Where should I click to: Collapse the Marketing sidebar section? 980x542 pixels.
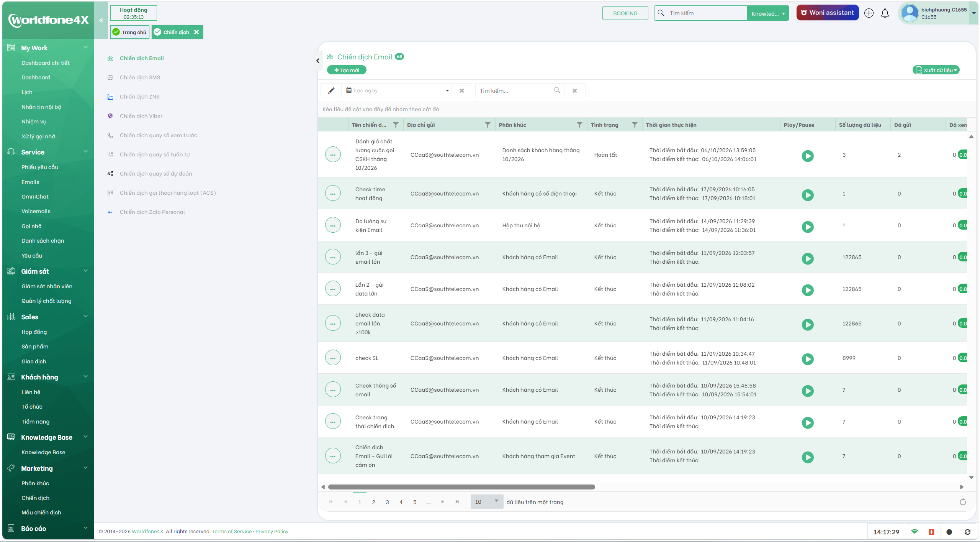85,468
